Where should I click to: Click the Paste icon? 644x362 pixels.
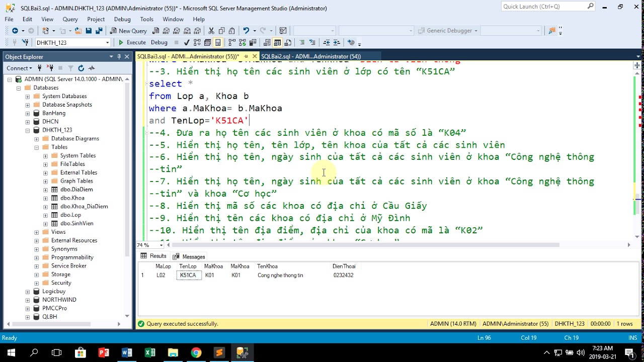[x=231, y=31]
